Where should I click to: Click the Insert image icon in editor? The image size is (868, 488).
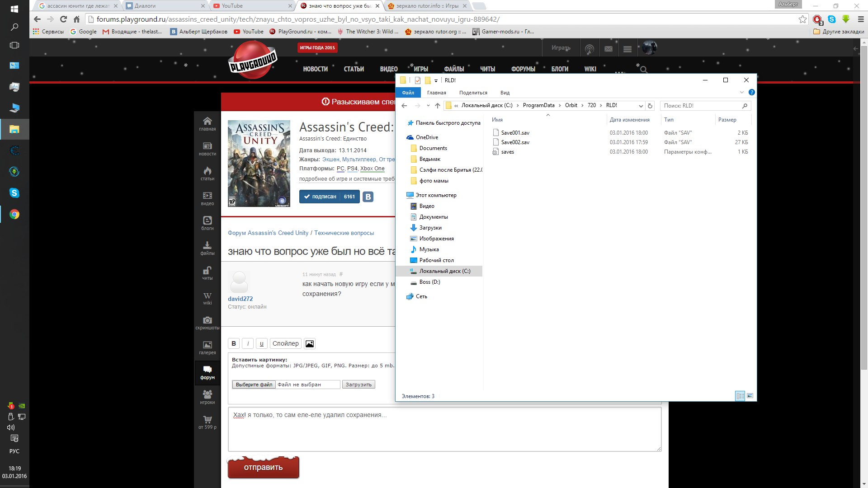pos(310,343)
